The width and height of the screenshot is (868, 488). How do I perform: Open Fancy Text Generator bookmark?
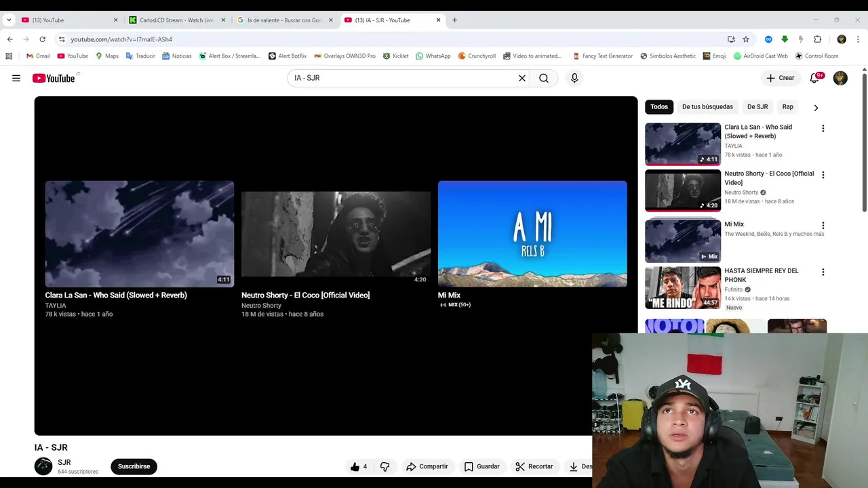click(603, 56)
